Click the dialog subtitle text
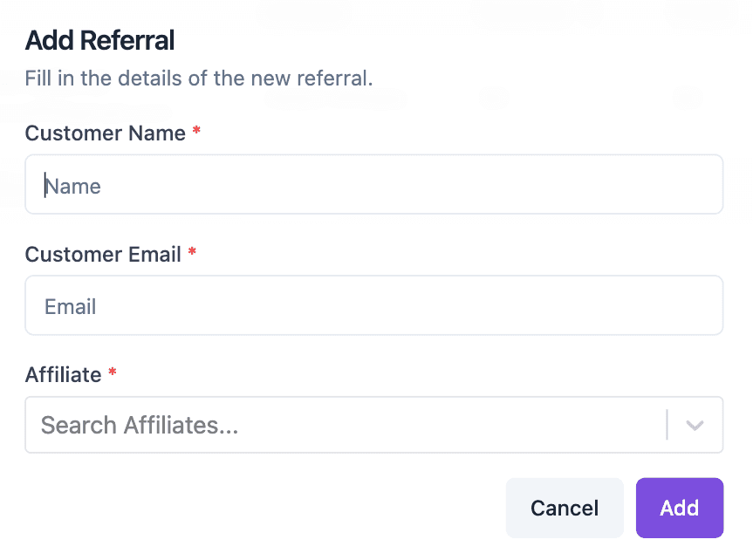This screenshot has width=753, height=560. pyautogui.click(x=198, y=78)
